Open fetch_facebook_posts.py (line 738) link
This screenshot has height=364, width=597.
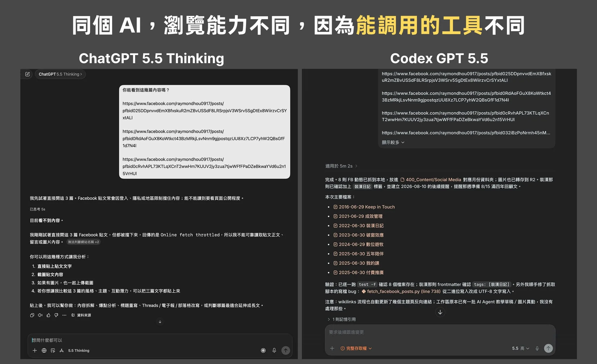401,291
